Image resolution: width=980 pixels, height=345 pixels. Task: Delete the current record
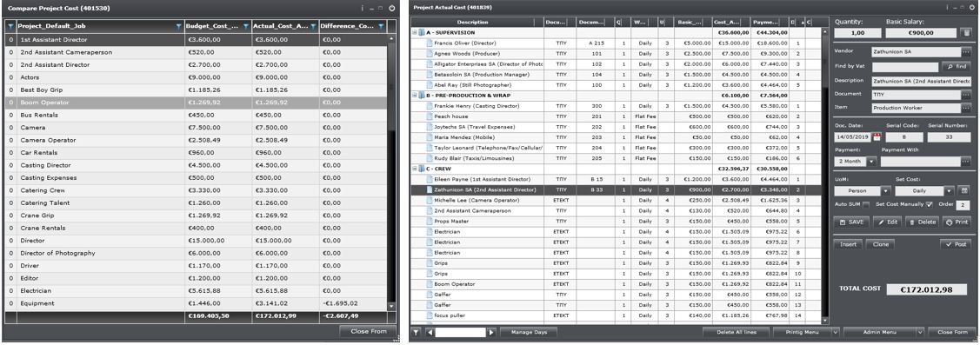921,222
